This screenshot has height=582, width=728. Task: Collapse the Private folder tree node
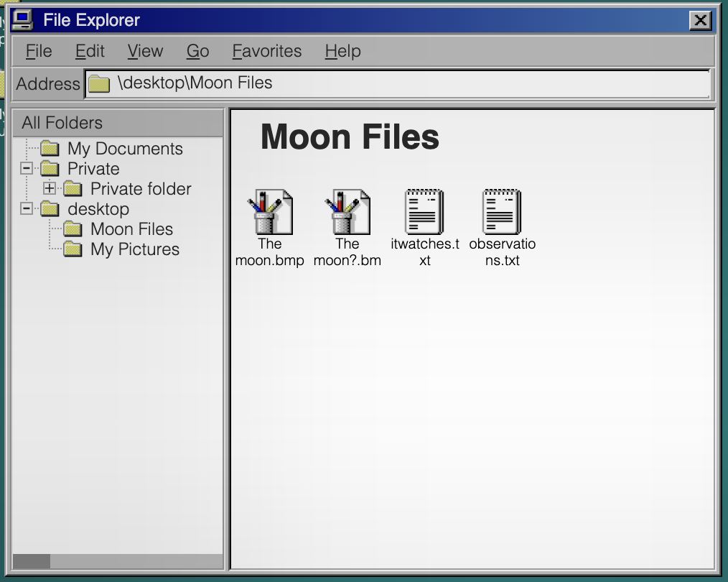[x=27, y=168]
